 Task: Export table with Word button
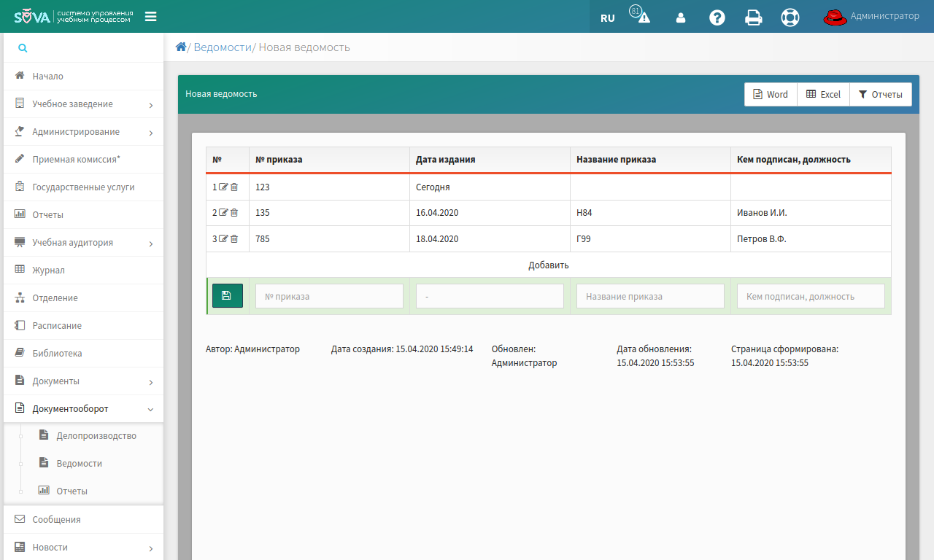tap(771, 95)
